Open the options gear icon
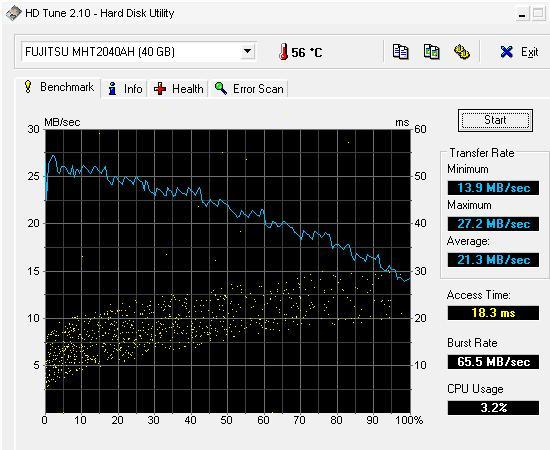This screenshot has width=550, height=450. pyautogui.click(x=462, y=52)
